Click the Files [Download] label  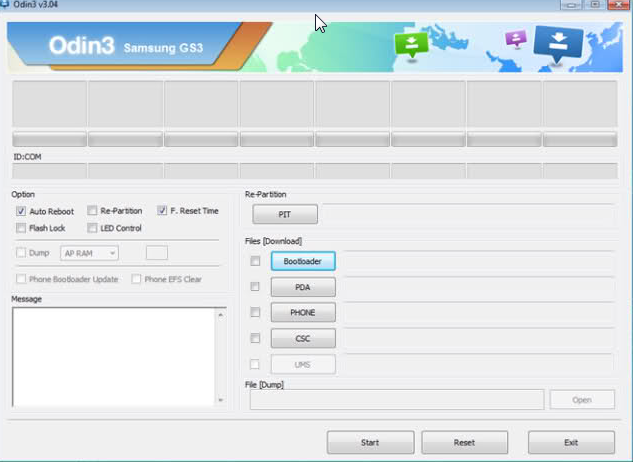pyautogui.click(x=273, y=241)
